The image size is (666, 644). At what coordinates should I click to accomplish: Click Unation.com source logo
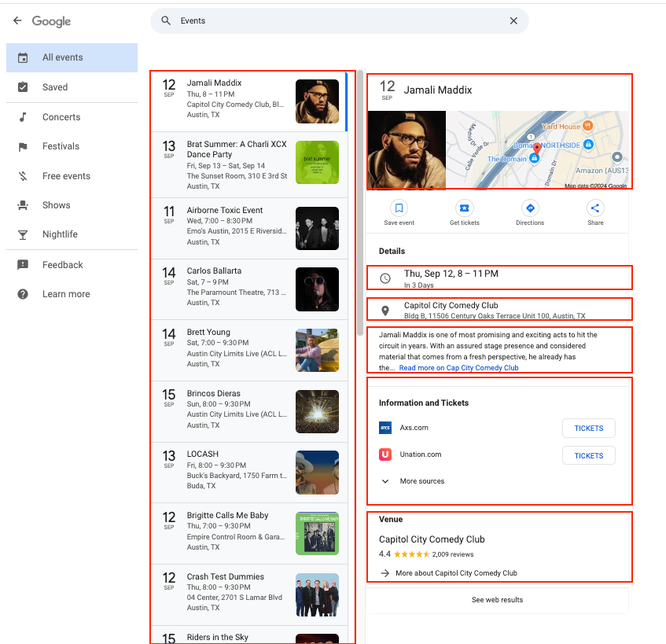[x=385, y=454]
